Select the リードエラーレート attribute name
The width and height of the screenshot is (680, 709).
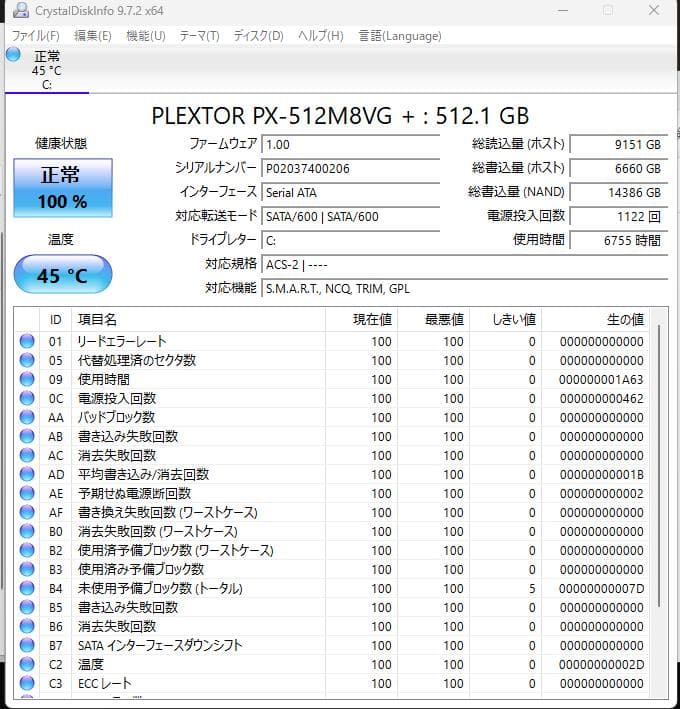click(122, 341)
